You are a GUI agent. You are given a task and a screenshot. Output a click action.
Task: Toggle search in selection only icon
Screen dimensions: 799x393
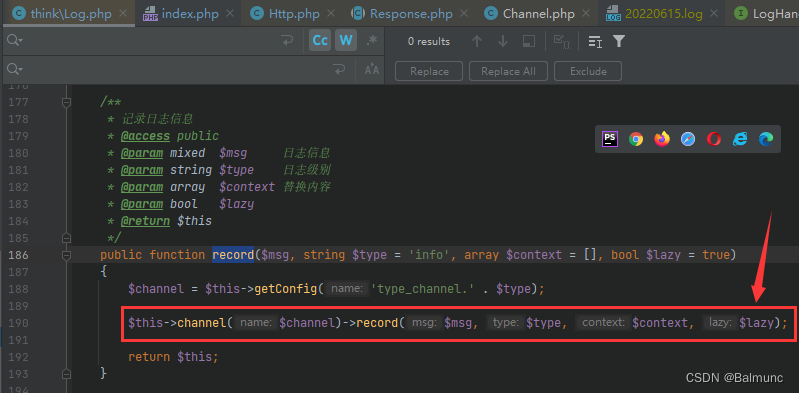529,41
